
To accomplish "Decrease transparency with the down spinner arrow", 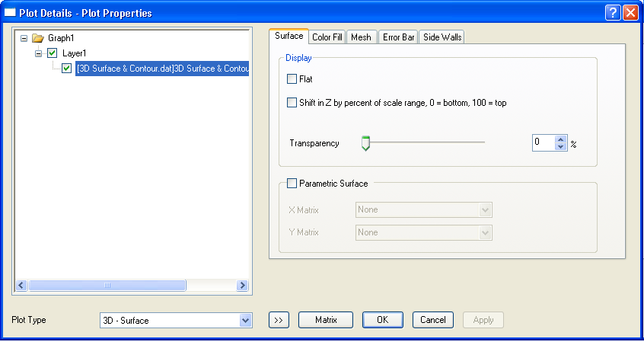I will click(x=561, y=147).
